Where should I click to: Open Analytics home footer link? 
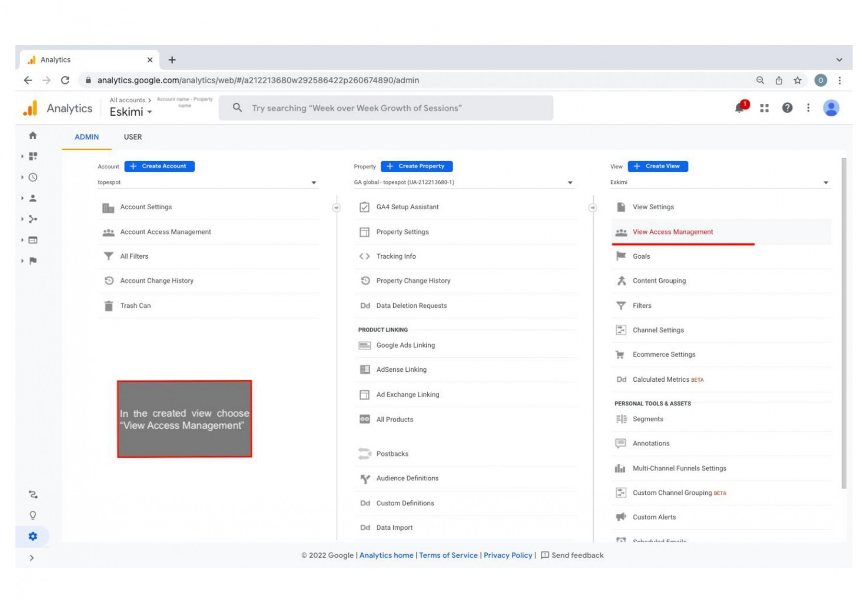point(386,555)
